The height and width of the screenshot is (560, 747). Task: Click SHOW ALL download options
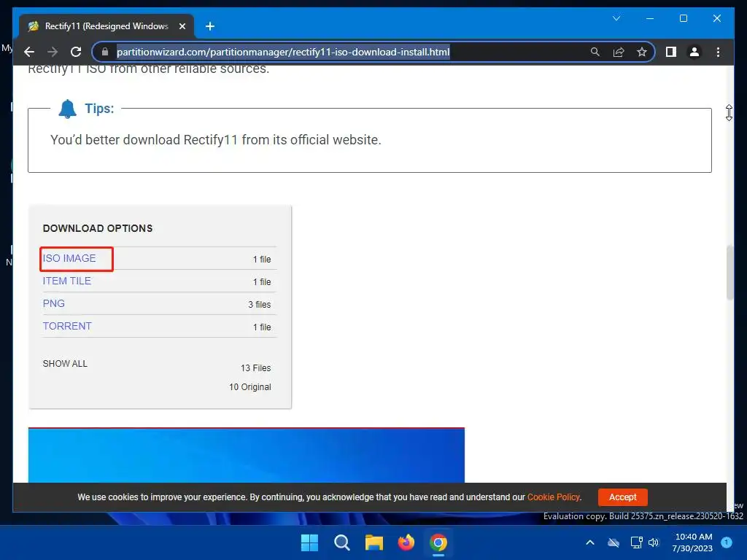(x=65, y=364)
